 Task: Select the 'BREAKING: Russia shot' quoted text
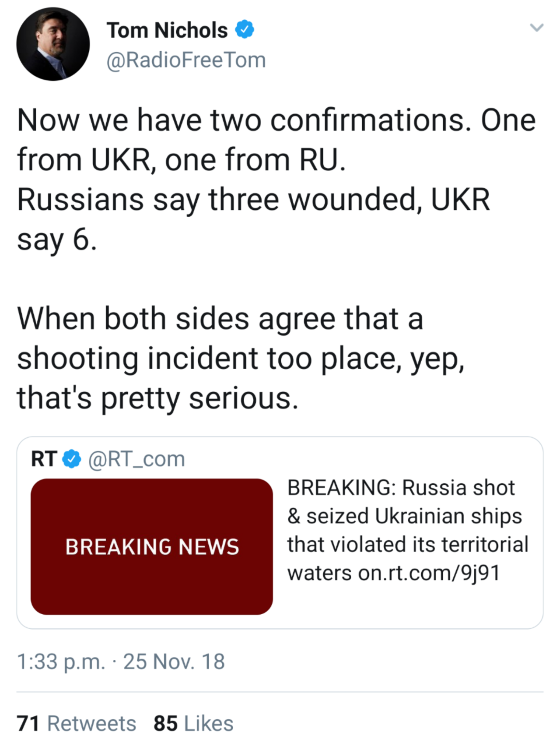(401, 488)
